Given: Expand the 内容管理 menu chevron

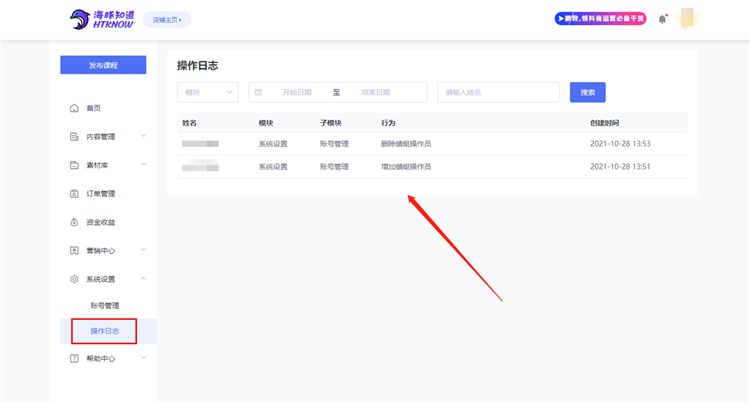Looking at the screenshot, I should 143,136.
